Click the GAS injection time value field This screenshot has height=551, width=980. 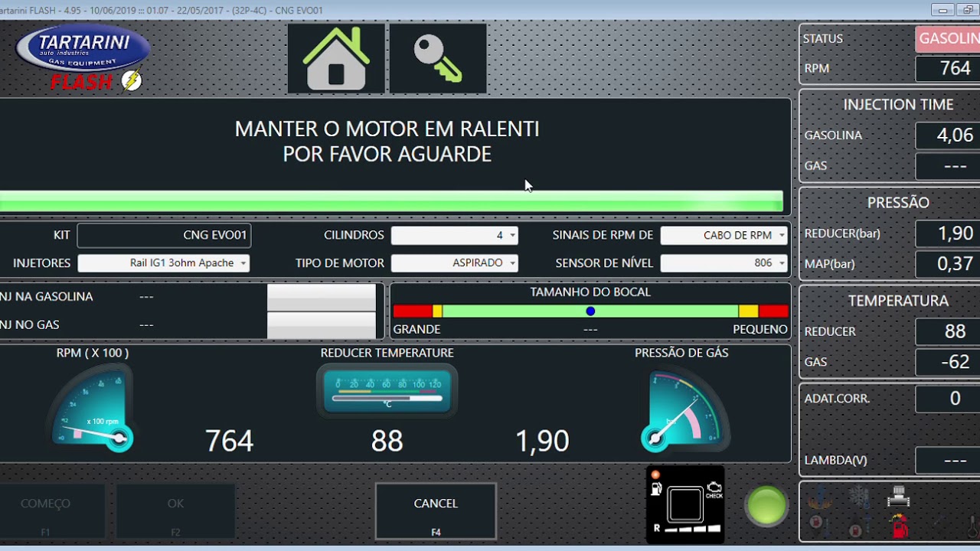[x=948, y=166]
